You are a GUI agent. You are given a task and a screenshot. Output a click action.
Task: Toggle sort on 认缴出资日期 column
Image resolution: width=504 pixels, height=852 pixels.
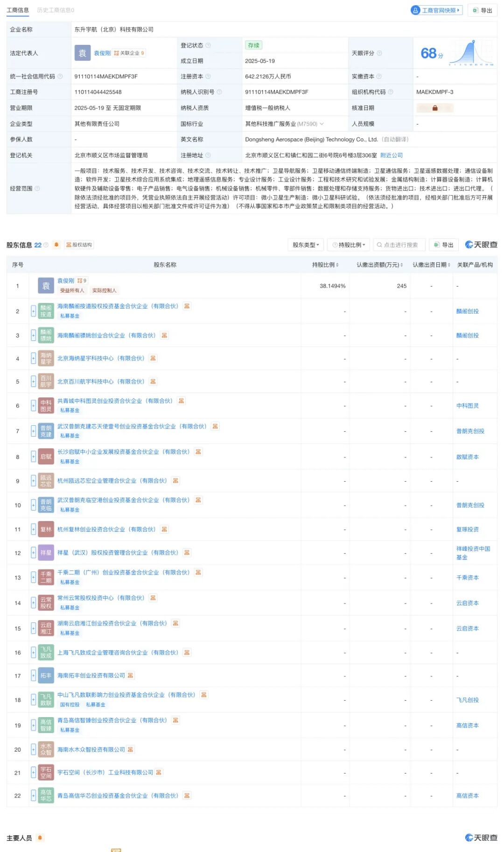point(449,265)
